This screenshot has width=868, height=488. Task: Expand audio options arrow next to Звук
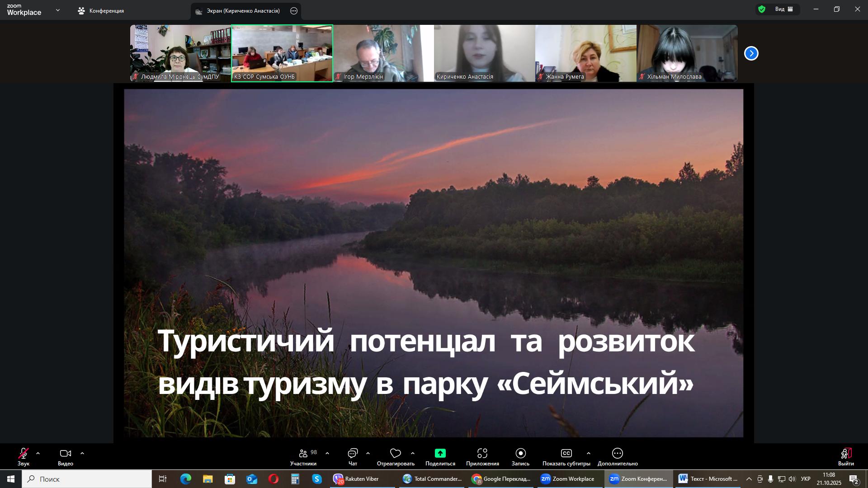38,453
